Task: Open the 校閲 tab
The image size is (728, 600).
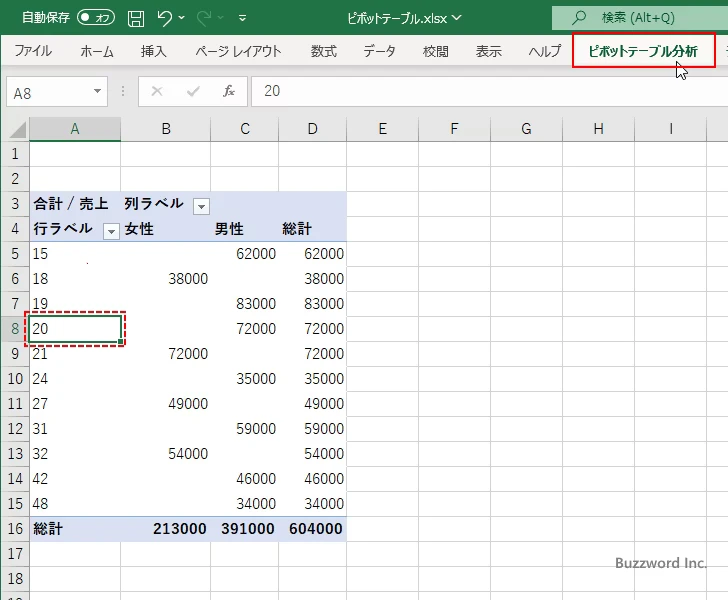Action: [x=436, y=51]
